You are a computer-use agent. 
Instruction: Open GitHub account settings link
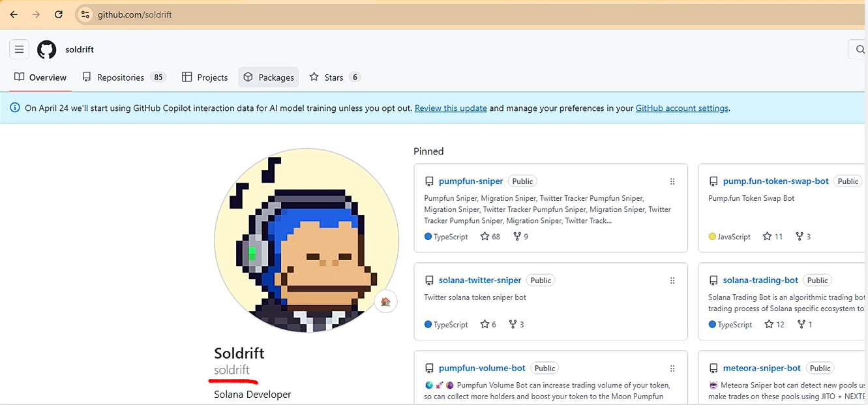coord(682,108)
